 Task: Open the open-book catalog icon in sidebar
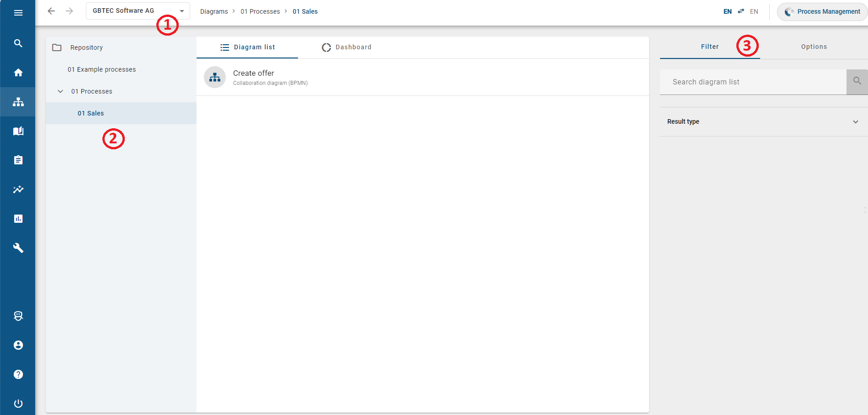18,131
